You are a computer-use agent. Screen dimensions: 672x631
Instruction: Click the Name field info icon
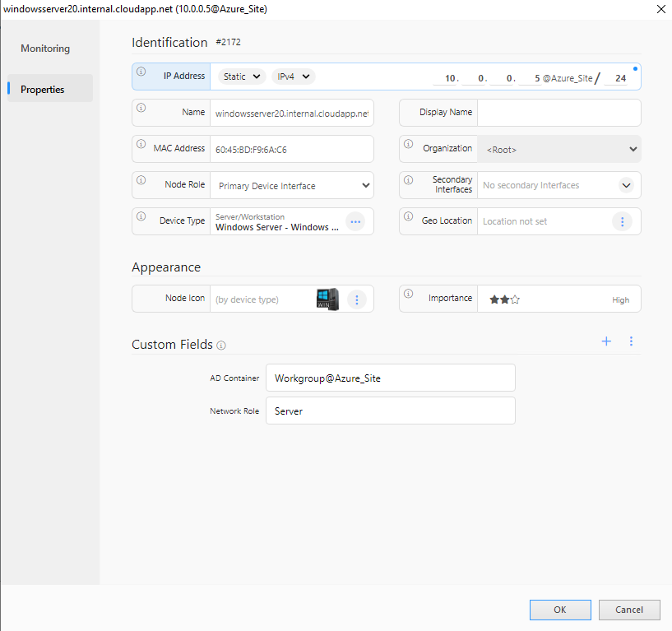point(141,108)
